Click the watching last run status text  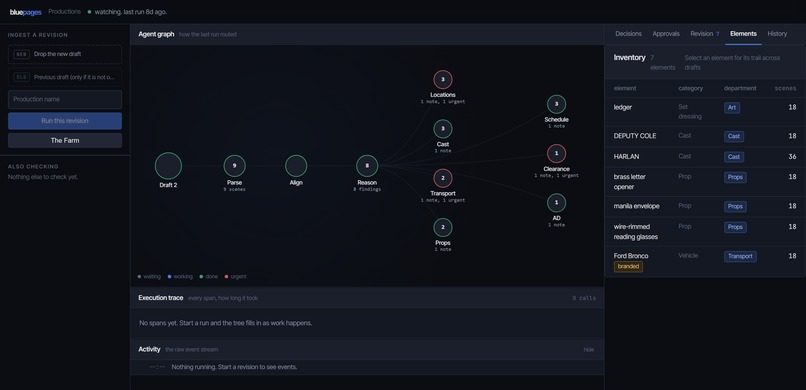[131, 11]
